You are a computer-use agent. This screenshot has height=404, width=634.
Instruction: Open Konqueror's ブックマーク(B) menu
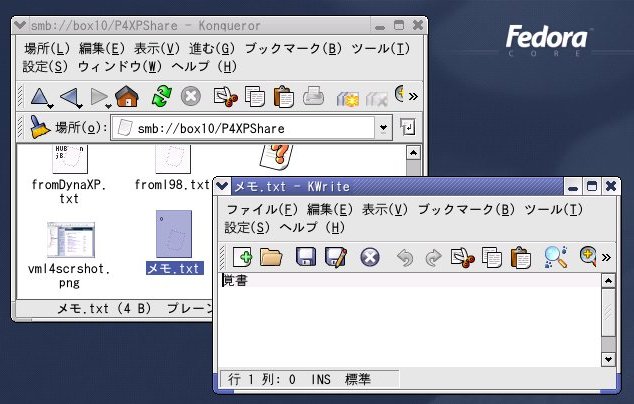pos(294,49)
